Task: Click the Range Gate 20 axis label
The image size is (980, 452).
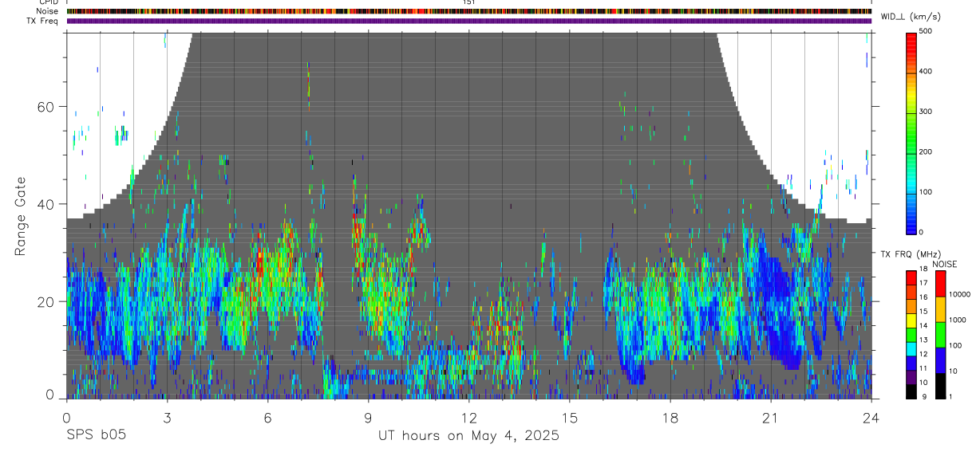Action: [45, 301]
